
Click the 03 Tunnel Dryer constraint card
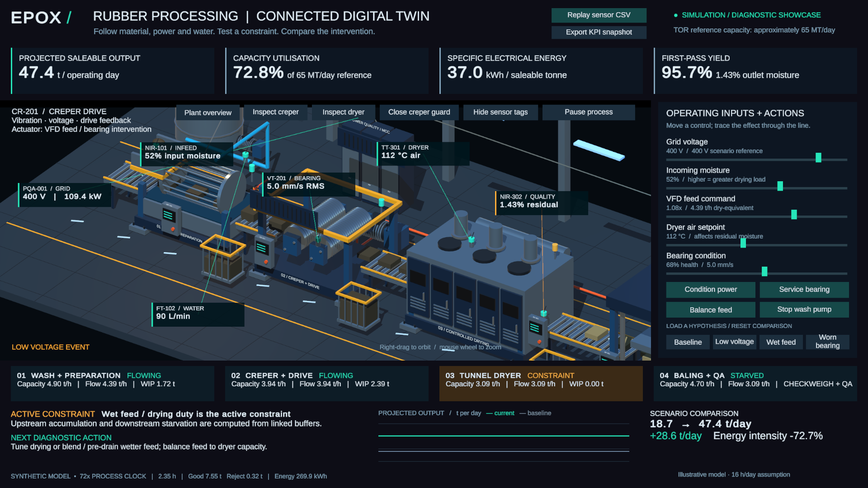coord(541,383)
